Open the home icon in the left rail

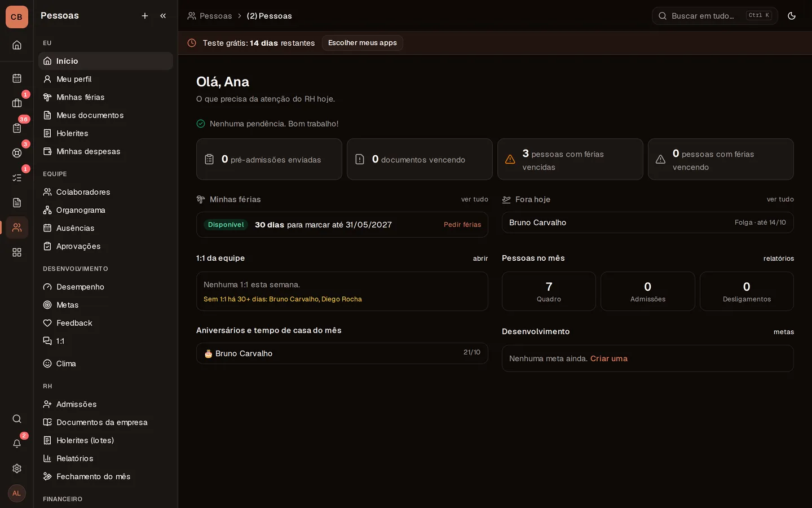pos(17,45)
